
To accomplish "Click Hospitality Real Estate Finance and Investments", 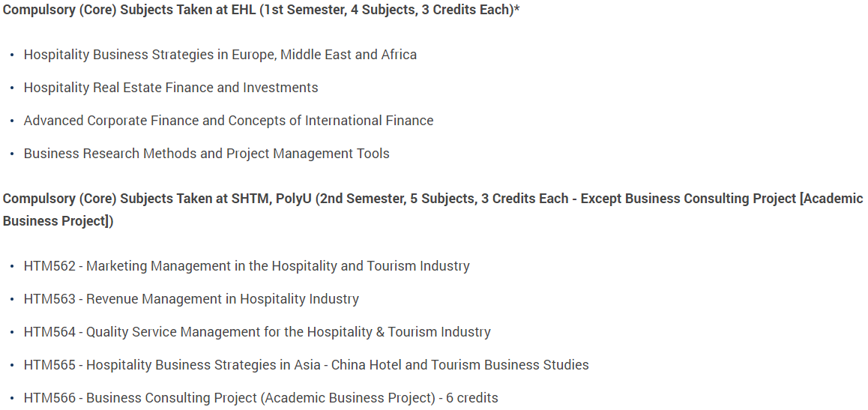I will (x=171, y=88).
